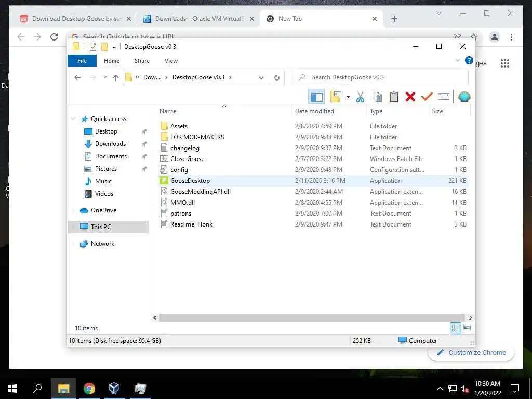Click the orange checkmark Properties icon

tap(427, 97)
